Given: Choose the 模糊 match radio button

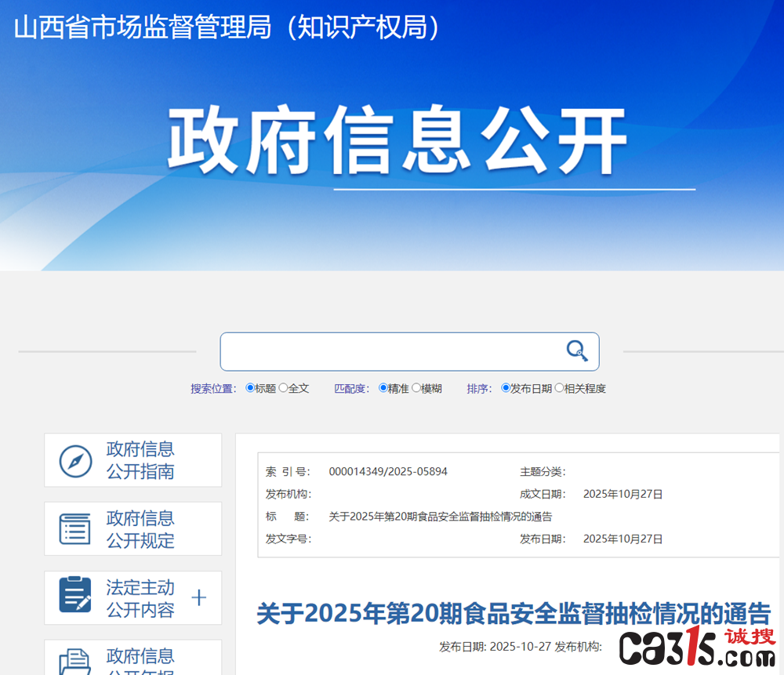Looking at the screenshot, I should (416, 388).
